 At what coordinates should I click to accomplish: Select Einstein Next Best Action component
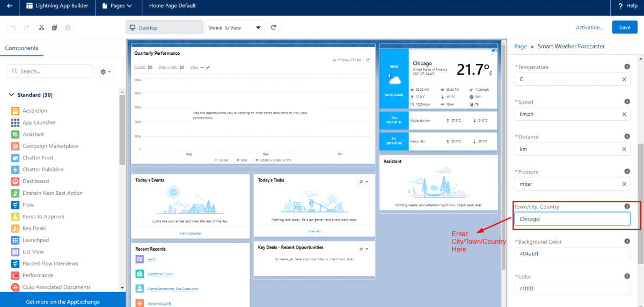[47, 193]
